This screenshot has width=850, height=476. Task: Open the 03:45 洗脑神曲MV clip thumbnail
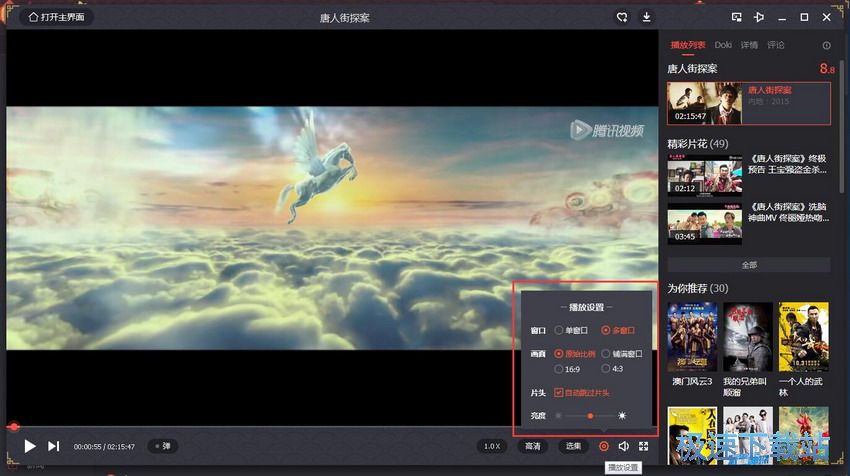tap(705, 224)
